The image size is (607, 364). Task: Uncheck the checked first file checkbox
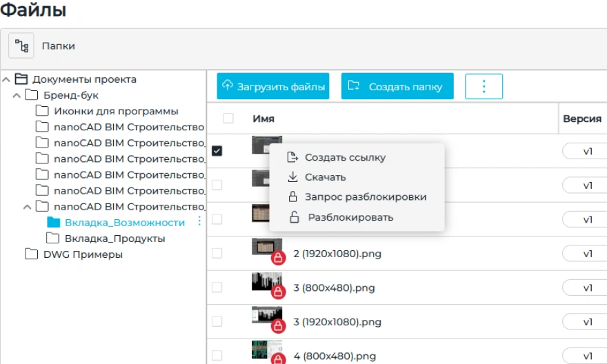pos(217,151)
